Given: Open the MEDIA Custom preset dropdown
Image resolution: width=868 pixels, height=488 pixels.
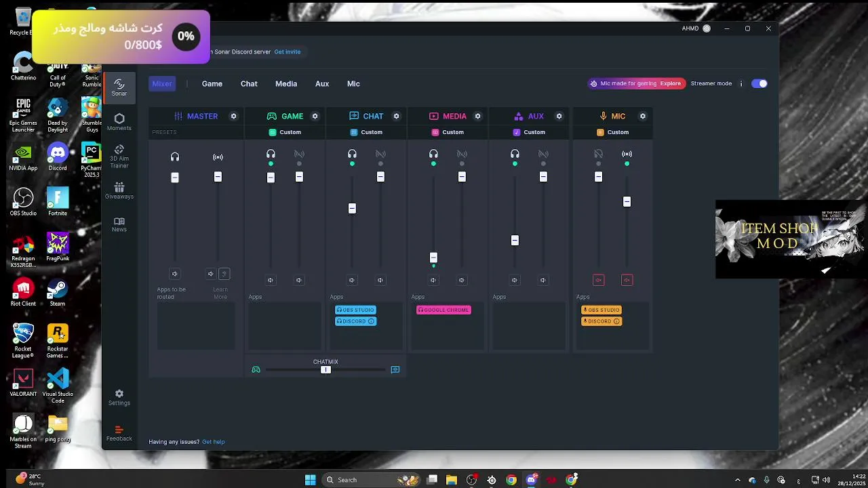Looking at the screenshot, I should pyautogui.click(x=448, y=132).
